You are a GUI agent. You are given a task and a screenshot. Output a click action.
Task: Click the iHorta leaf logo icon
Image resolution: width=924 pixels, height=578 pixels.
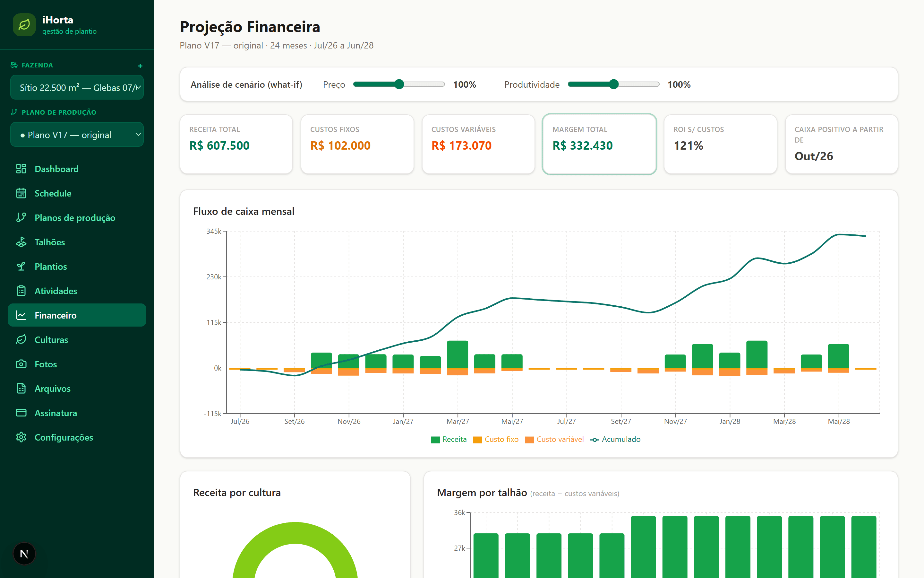point(24,25)
